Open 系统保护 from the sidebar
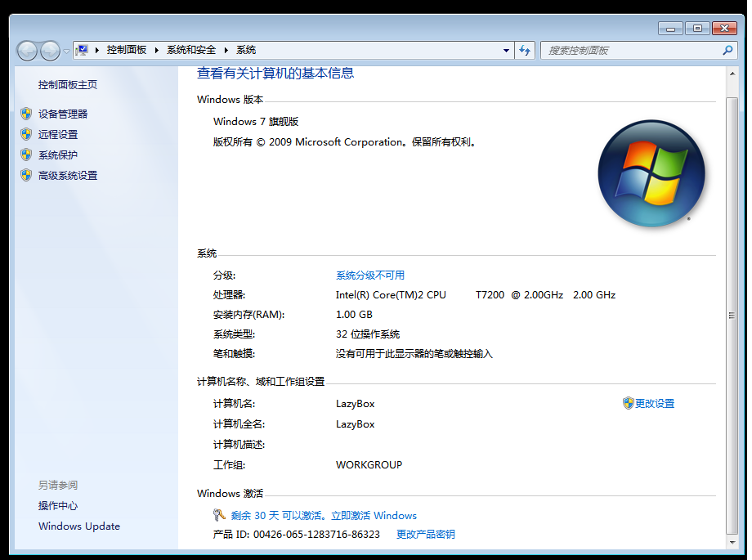The image size is (752, 560). click(x=59, y=155)
